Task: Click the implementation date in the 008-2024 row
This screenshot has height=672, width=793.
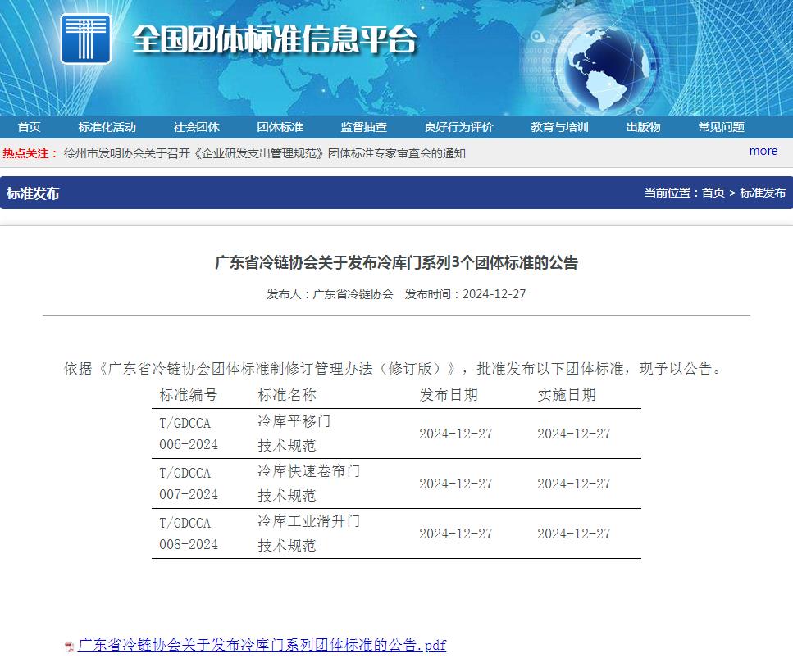Action: tap(573, 534)
